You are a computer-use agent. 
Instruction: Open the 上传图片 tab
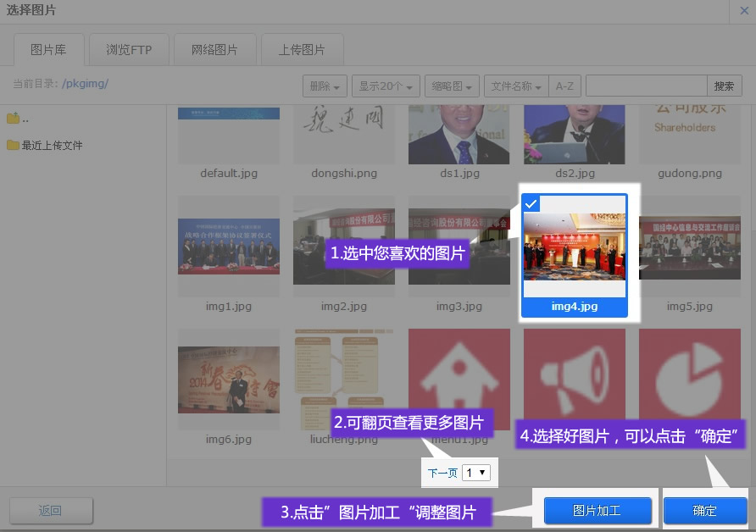[303, 50]
